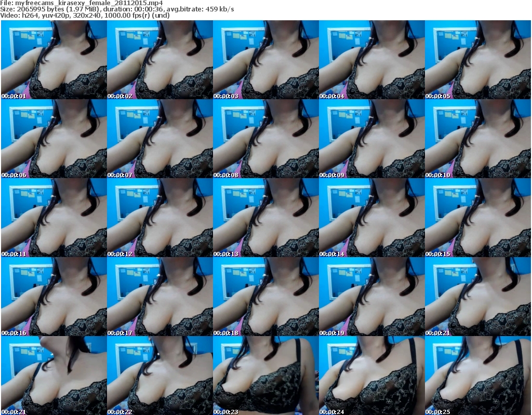
Task: Click the 'duration: 00:00:36' text
Action: [x=132, y=9]
